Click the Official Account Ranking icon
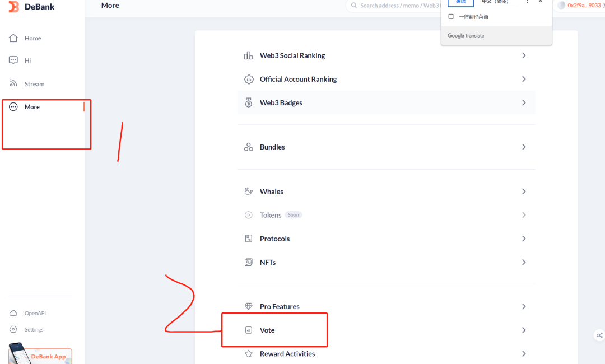The height and width of the screenshot is (364, 605). click(x=249, y=80)
